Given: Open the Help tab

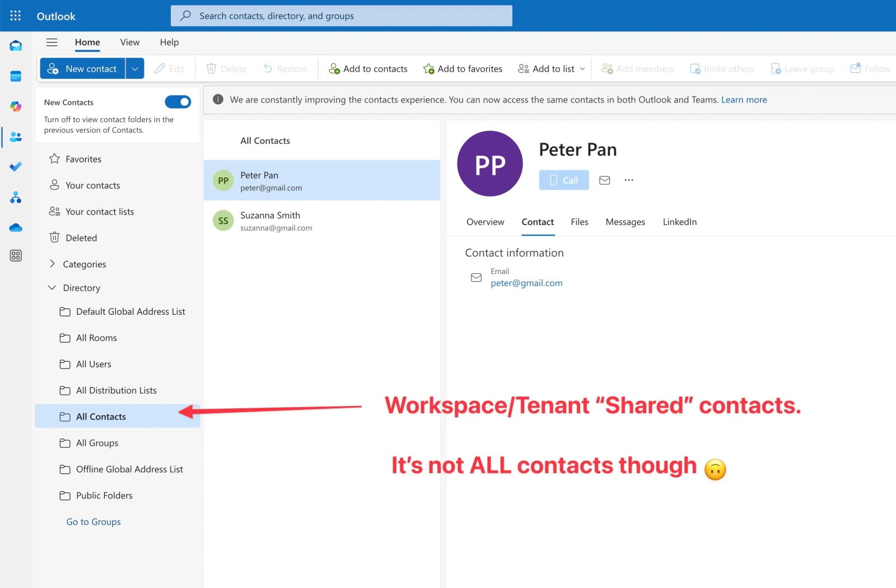Looking at the screenshot, I should [x=169, y=43].
